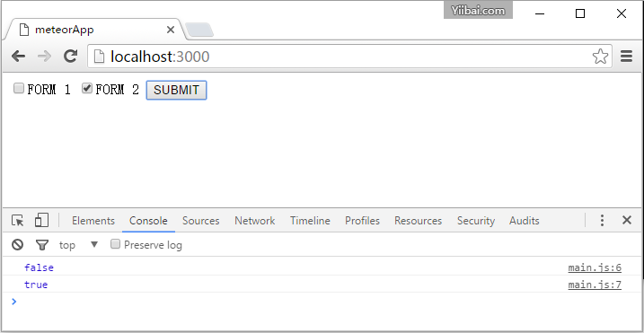Open the main.js:7 source link
Viewport: 644px width, 333px height.
pos(595,285)
